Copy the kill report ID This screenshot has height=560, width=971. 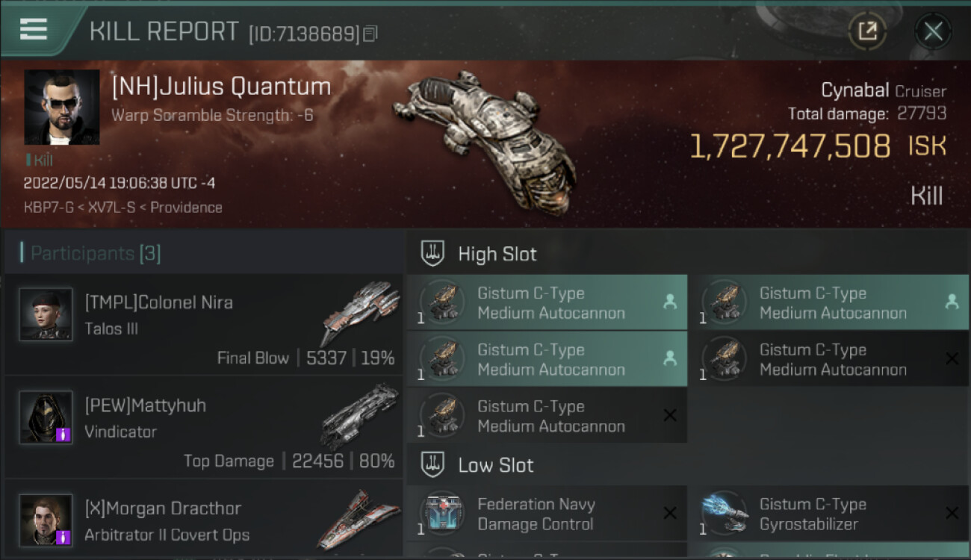coord(370,34)
